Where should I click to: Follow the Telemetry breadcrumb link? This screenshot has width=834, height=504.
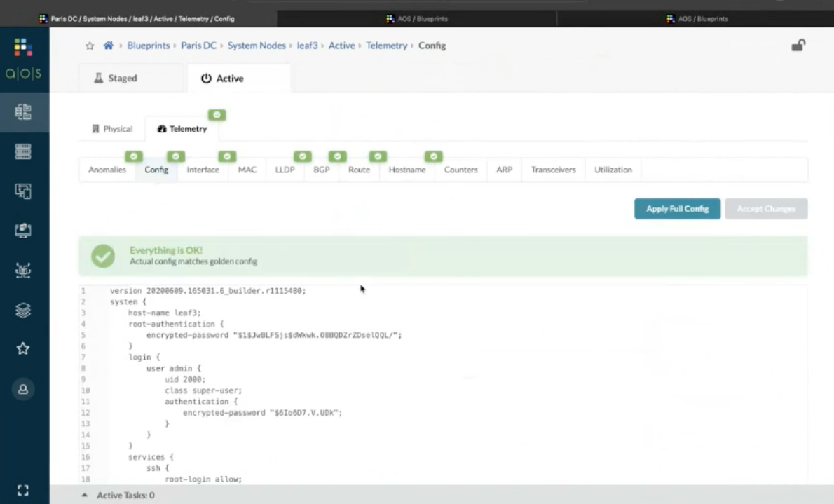click(387, 46)
